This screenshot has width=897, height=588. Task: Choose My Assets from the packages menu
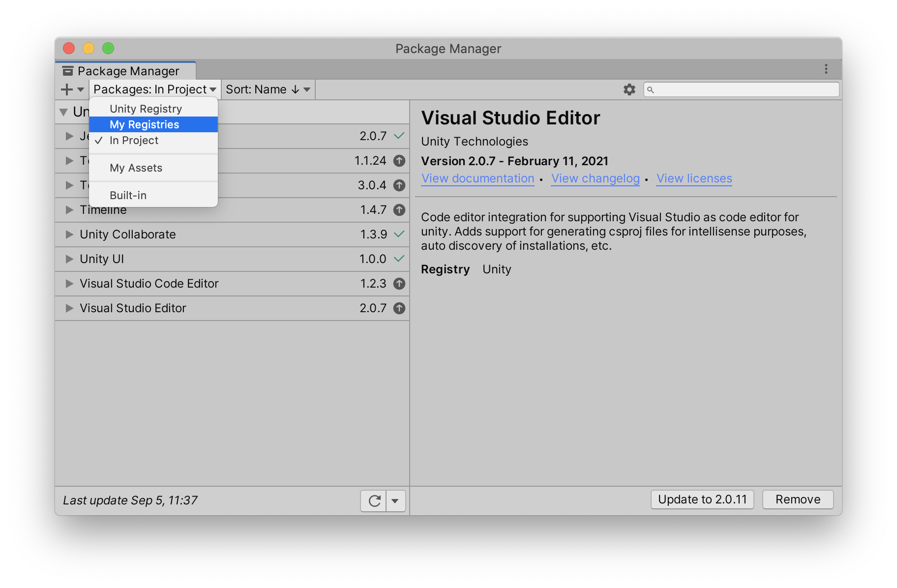[x=136, y=168]
